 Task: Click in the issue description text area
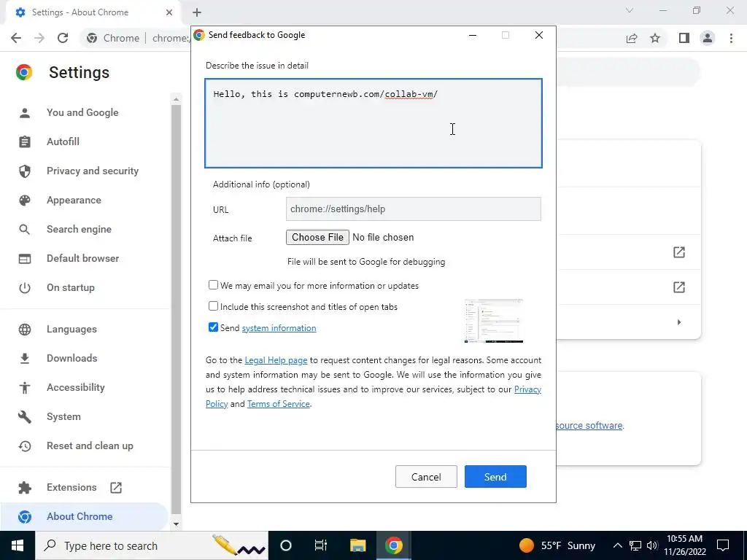pos(373,123)
